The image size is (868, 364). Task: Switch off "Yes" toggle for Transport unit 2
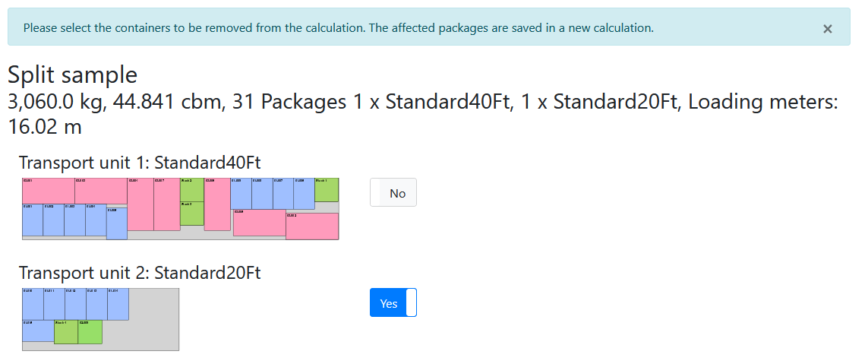393,303
